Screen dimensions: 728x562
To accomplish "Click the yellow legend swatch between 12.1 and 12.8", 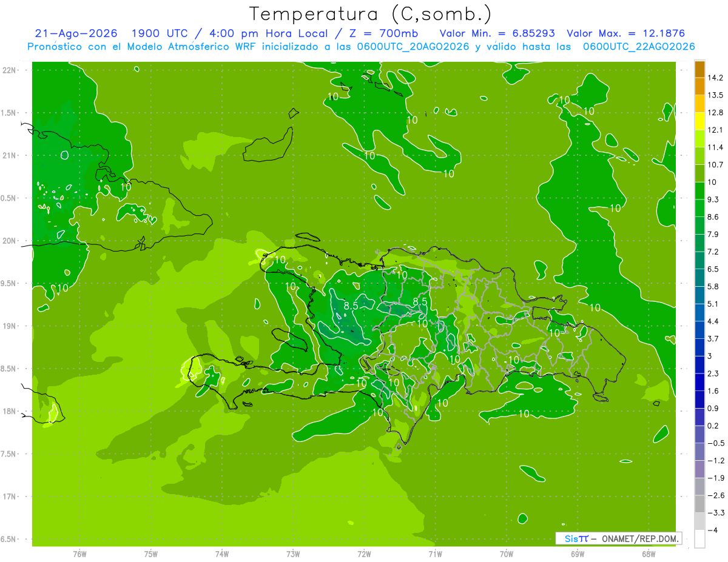I will (x=700, y=121).
